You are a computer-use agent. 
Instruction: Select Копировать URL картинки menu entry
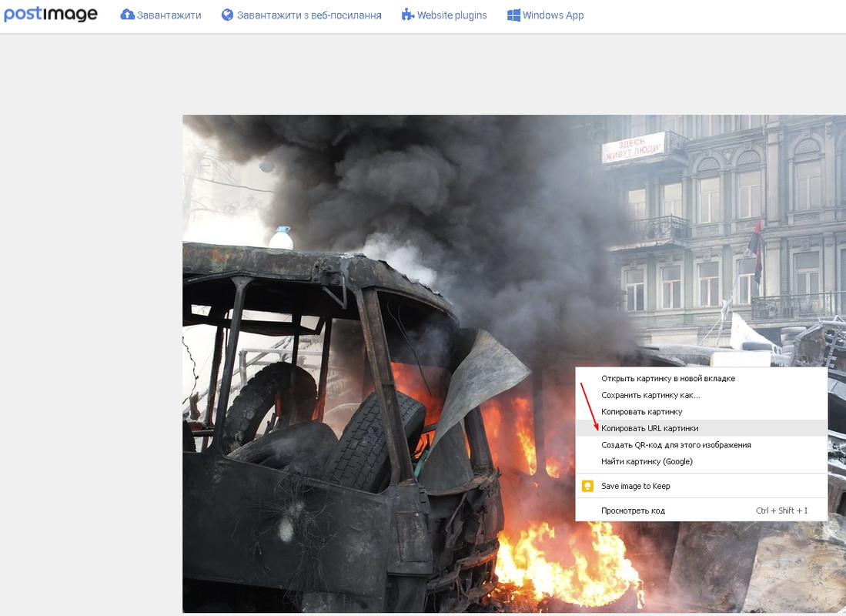701,428
